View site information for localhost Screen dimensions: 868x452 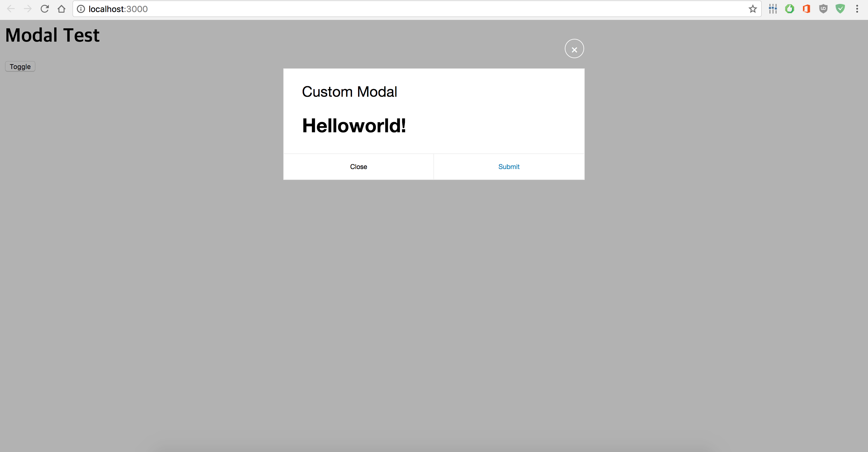click(x=81, y=9)
